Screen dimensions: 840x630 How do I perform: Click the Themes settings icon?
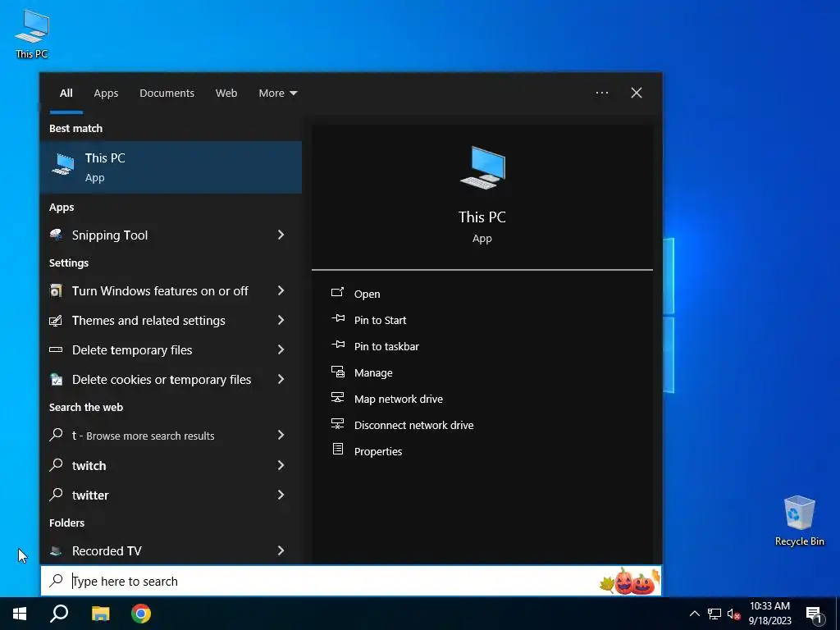point(56,321)
